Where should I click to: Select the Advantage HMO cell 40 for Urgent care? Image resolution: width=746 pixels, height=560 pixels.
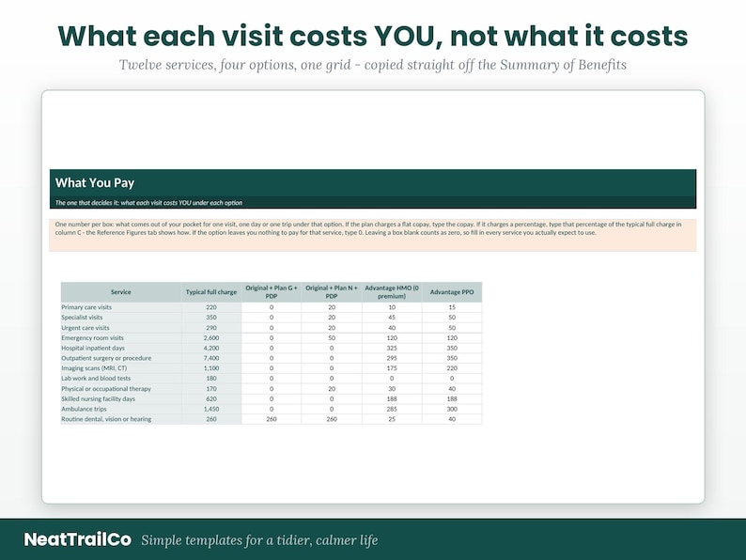(x=392, y=328)
